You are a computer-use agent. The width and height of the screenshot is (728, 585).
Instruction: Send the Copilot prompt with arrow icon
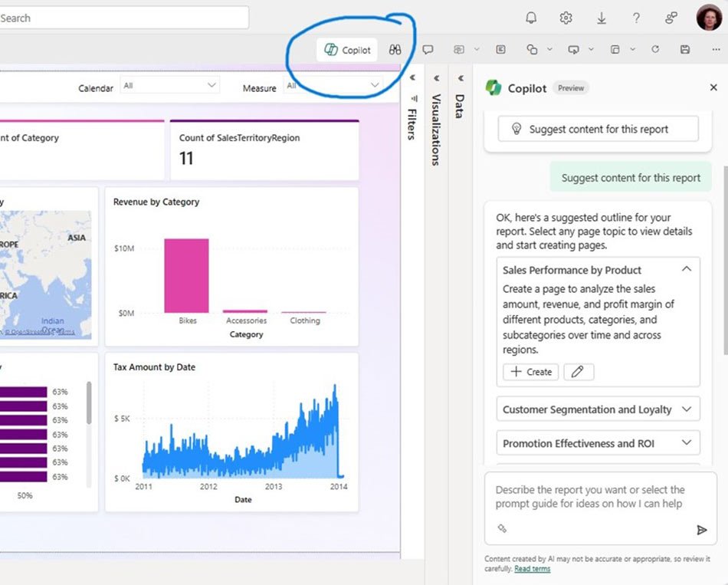pos(701,530)
